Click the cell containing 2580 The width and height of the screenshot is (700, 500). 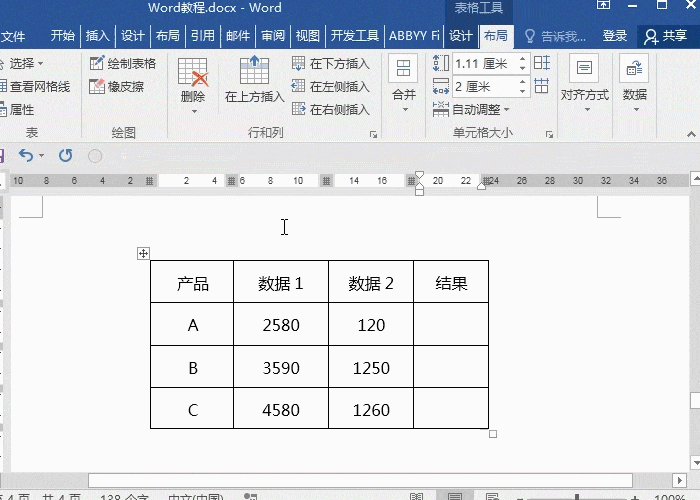tap(281, 324)
